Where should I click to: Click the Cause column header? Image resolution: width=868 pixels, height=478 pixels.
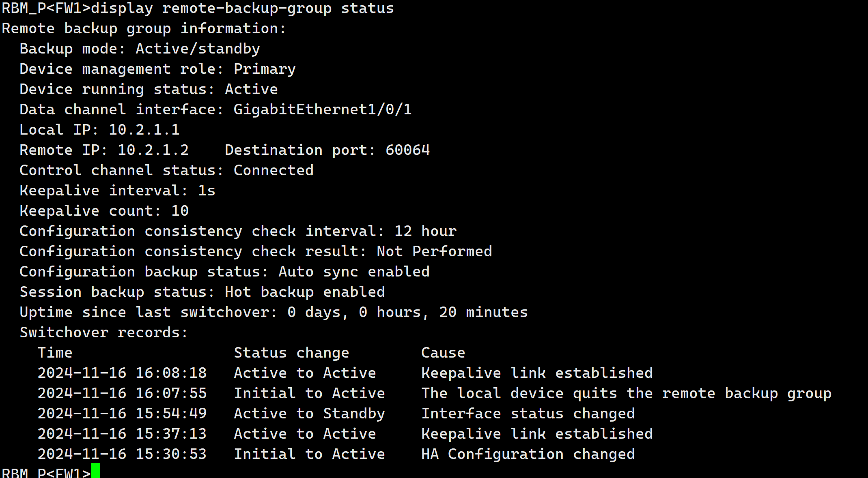tap(443, 353)
